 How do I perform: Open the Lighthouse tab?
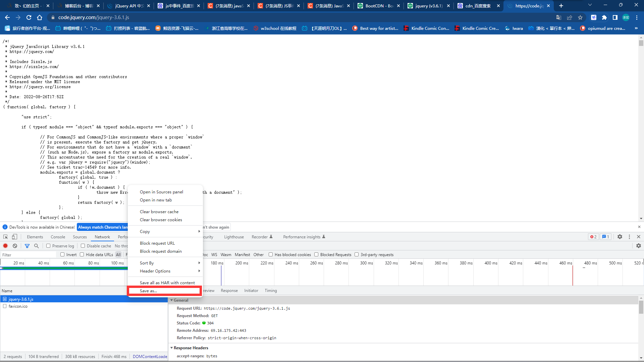(x=234, y=237)
